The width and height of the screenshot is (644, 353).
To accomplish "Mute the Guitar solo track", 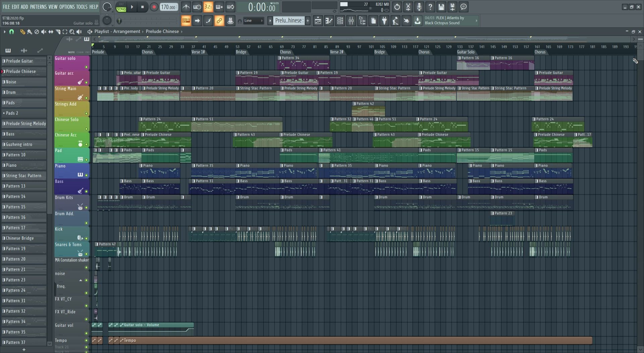I will pos(86,67).
